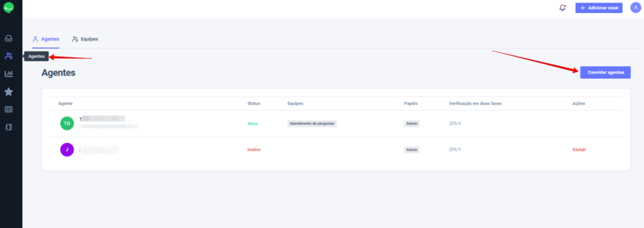Click the TD agent avatar
The width and height of the screenshot is (644, 228).
(x=67, y=123)
